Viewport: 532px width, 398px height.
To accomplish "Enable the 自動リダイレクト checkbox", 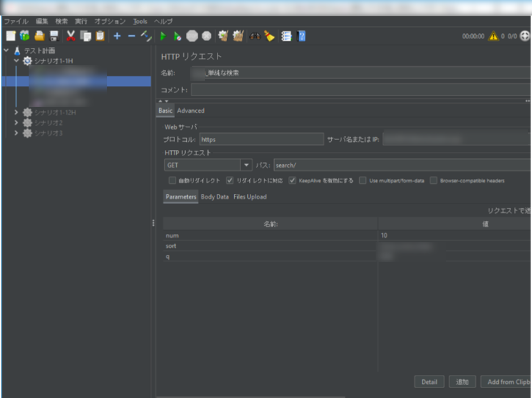I will pos(172,180).
